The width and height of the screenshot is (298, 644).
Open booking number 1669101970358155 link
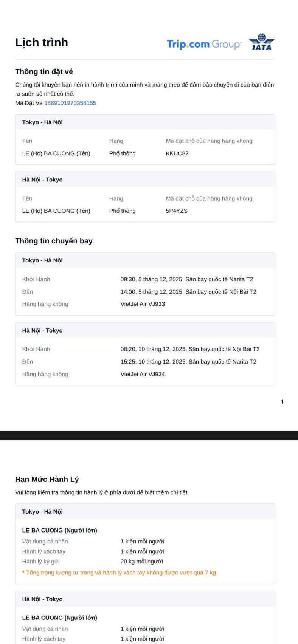click(70, 103)
